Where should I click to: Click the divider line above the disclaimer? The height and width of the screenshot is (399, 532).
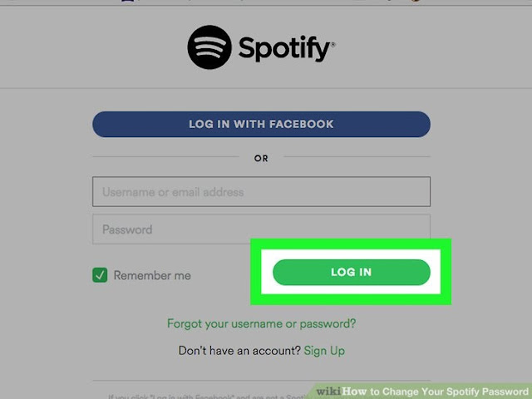click(261, 381)
